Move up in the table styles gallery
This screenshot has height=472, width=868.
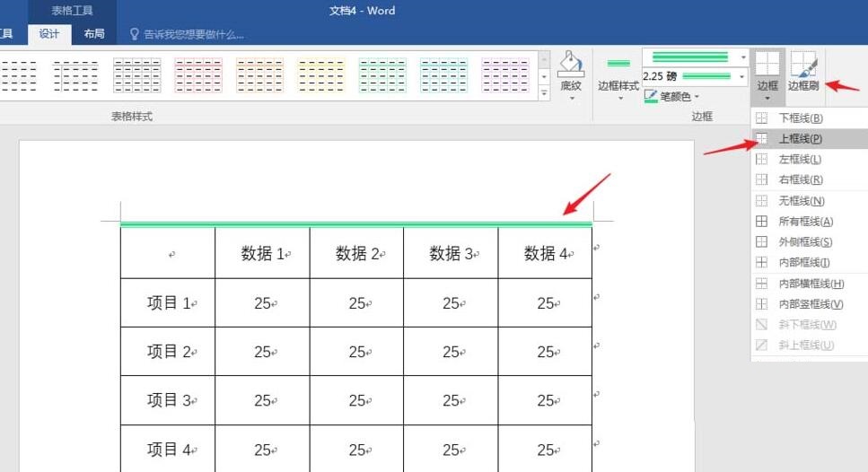(x=544, y=58)
